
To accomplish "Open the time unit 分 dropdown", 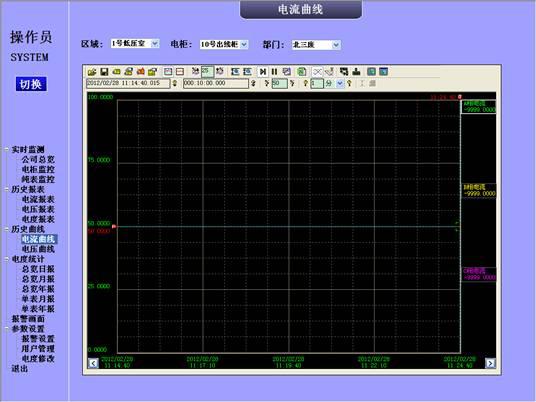I will point(340,83).
